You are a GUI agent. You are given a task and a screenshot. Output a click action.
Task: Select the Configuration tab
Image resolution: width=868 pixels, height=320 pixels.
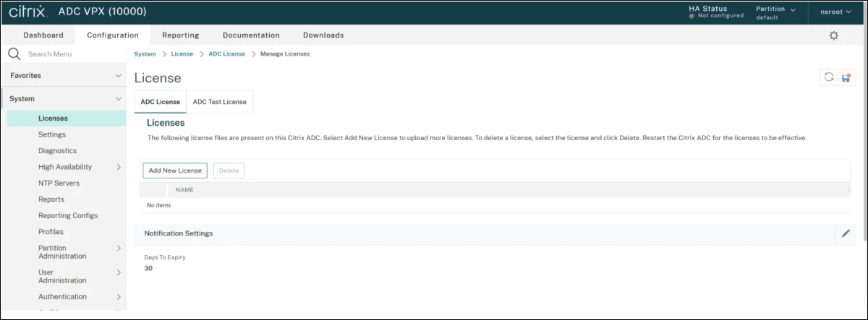coord(112,35)
